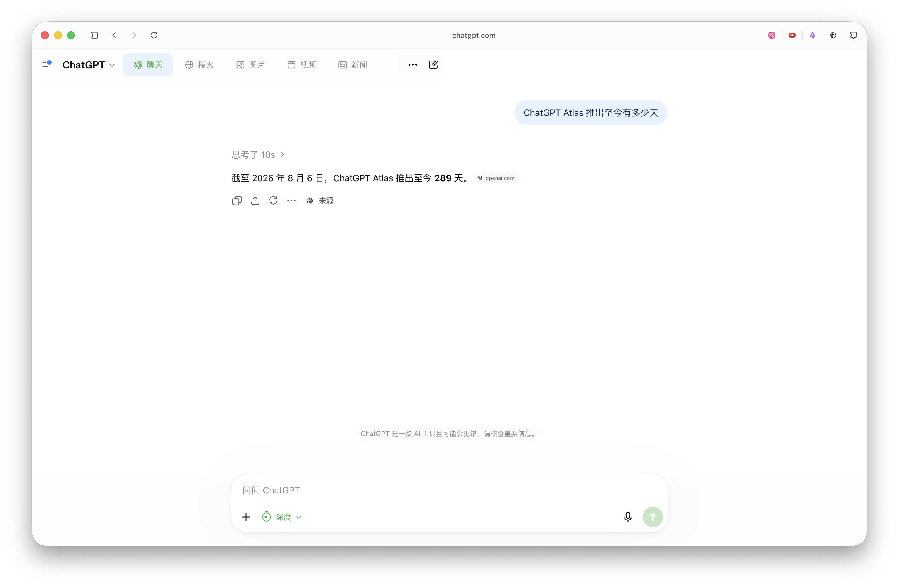
Task: Go forward with the right arrow
Action: pos(134,35)
